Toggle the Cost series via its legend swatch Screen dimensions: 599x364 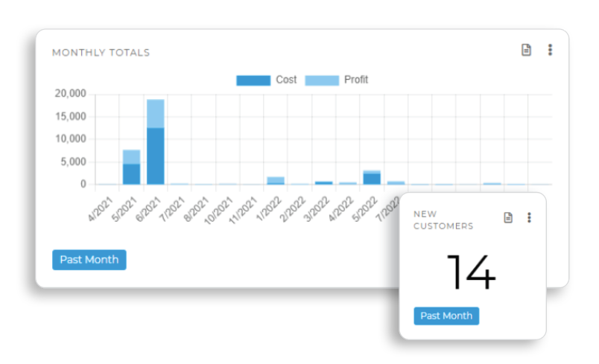tap(253, 80)
